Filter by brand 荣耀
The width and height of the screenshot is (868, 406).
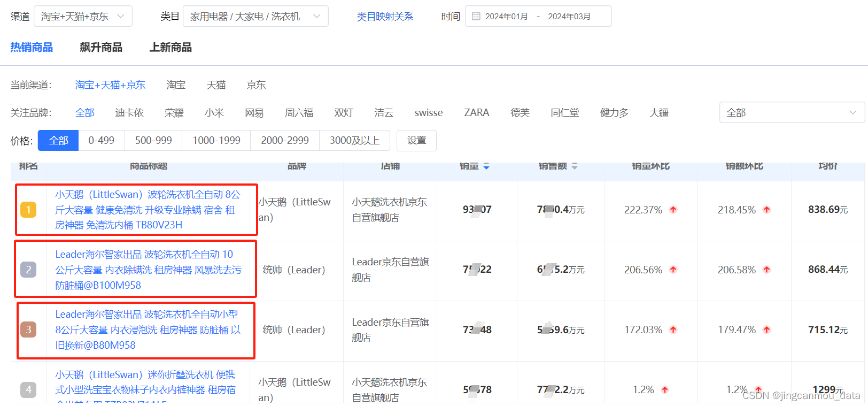coord(174,113)
